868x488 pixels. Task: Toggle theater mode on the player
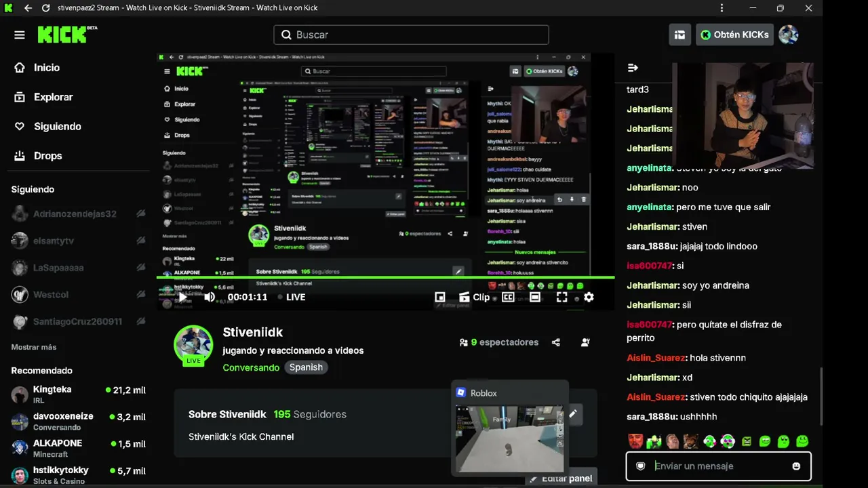pyautogui.click(x=535, y=297)
